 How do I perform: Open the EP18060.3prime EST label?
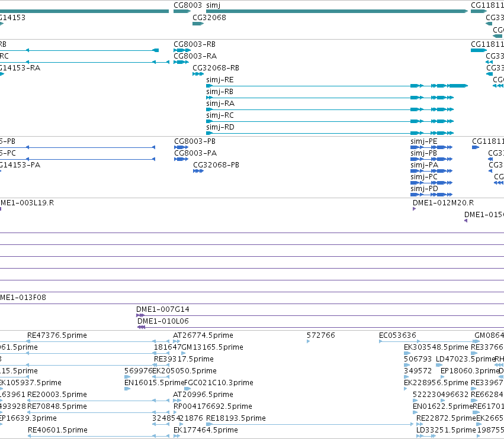click(470, 371)
